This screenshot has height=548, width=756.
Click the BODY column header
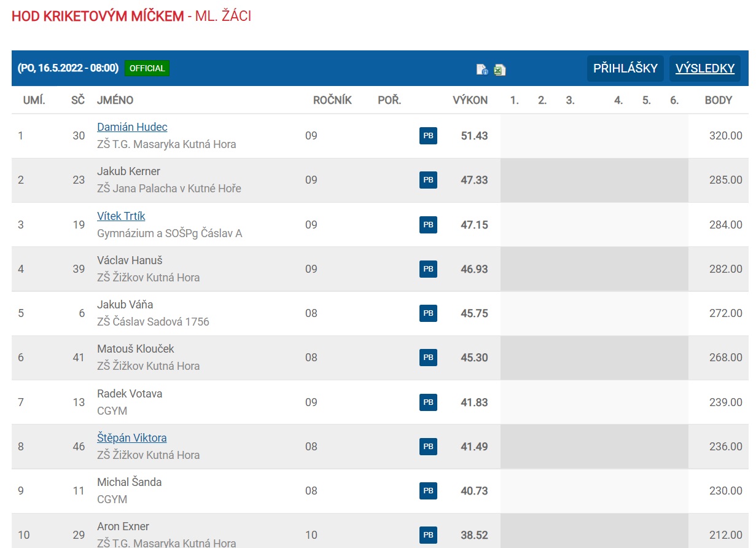coord(719,100)
